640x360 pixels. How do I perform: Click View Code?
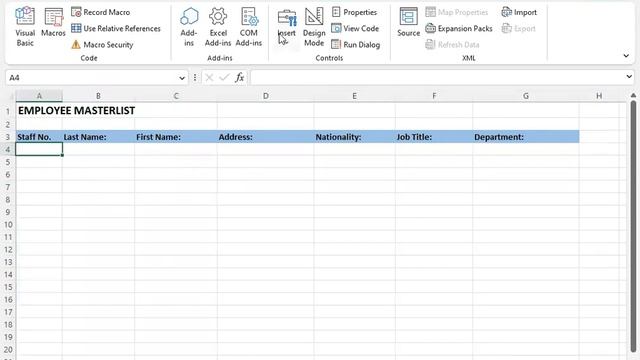click(x=355, y=29)
